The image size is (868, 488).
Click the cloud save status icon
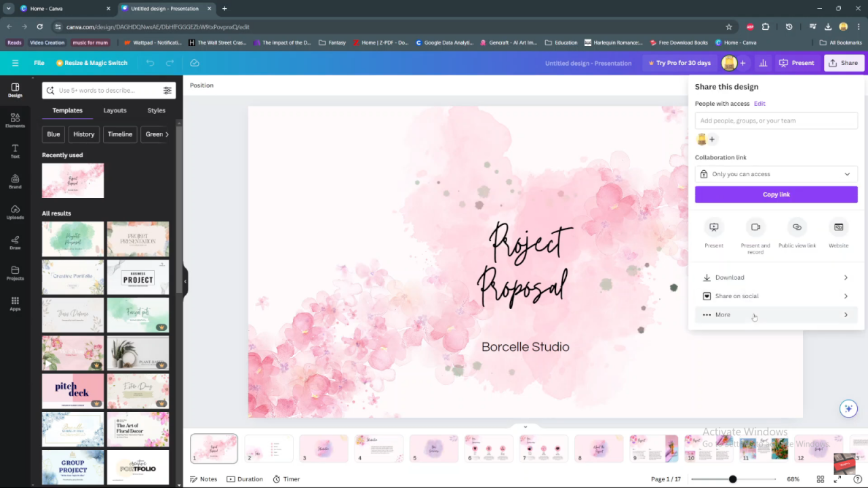point(195,63)
